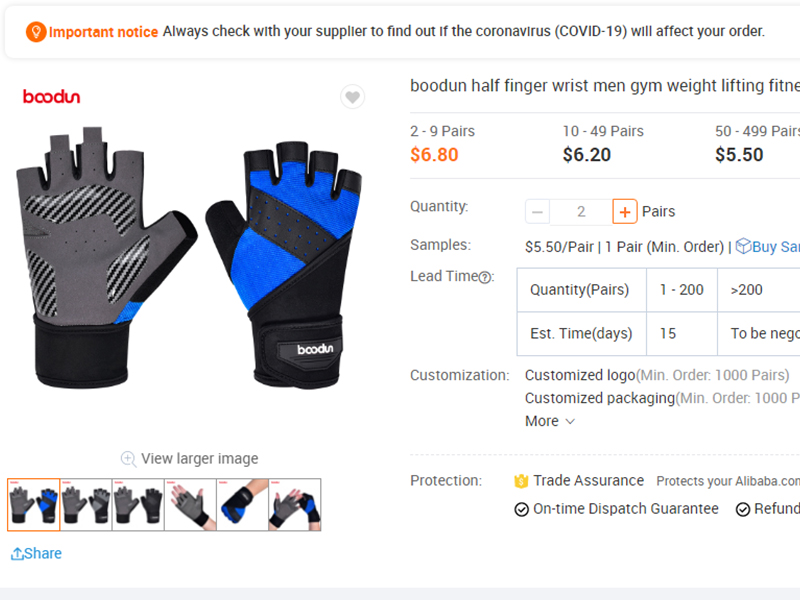Increase quantity with the plus button
Viewport: 800px width, 600px height.
tap(624, 212)
